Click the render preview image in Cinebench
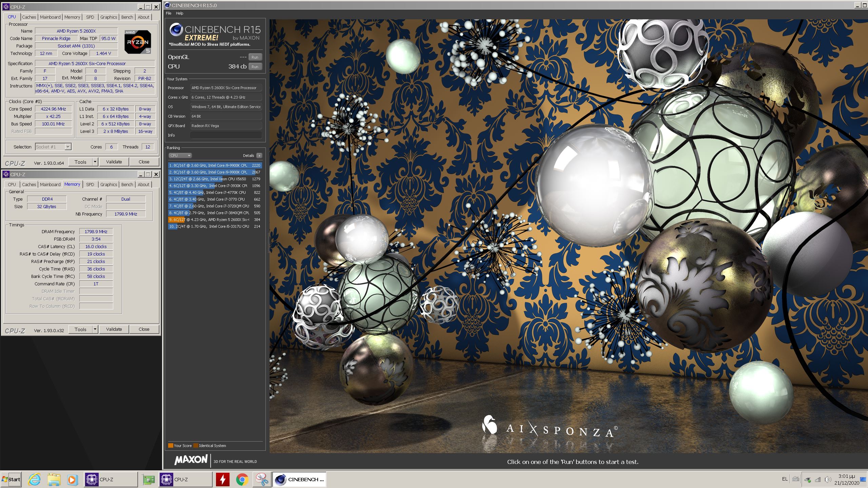 point(568,236)
